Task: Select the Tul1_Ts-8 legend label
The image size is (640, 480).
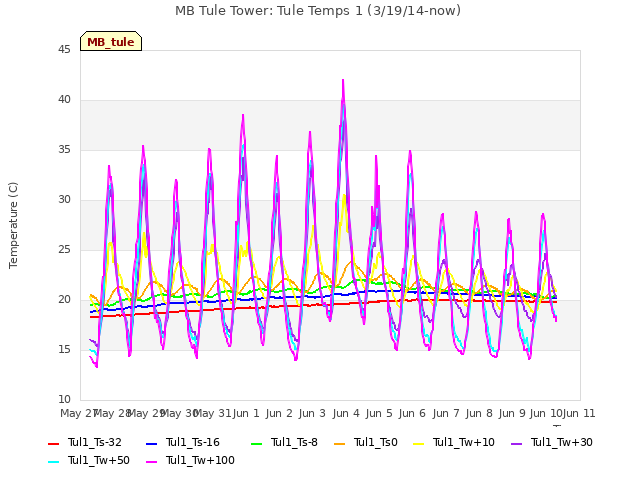Action: (294, 442)
